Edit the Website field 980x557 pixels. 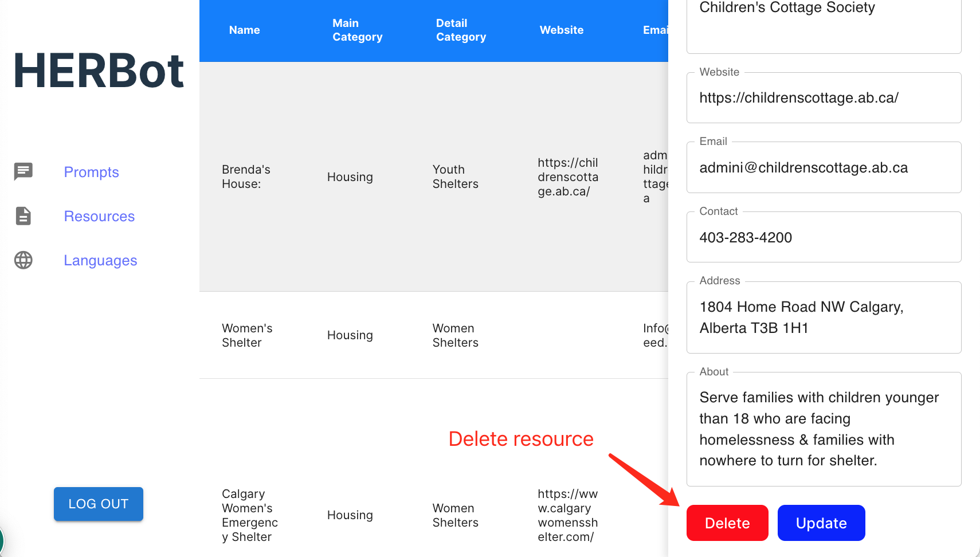[x=823, y=98]
